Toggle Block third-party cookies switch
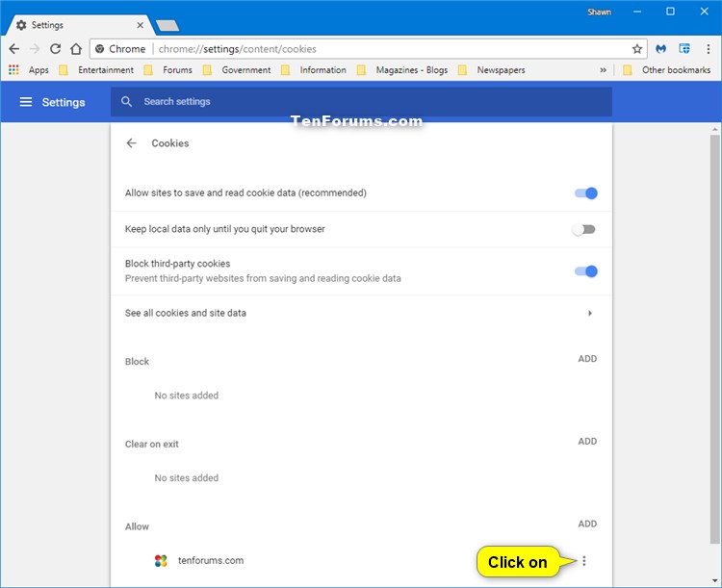The image size is (722, 588). pyautogui.click(x=585, y=271)
